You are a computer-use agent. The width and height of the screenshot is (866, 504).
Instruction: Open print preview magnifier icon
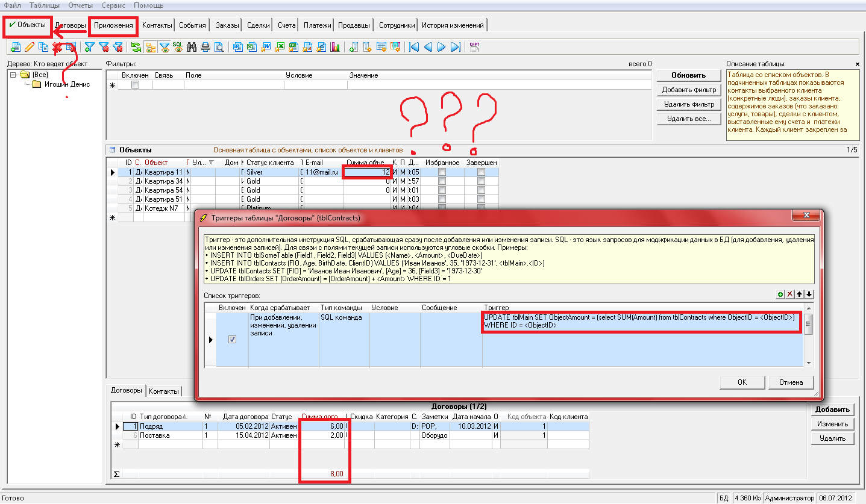tap(219, 47)
